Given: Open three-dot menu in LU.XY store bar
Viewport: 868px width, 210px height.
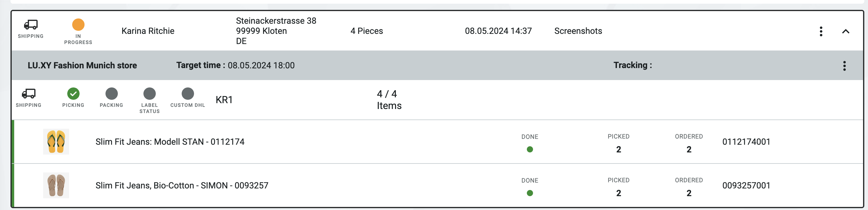Looking at the screenshot, I should click(x=845, y=66).
